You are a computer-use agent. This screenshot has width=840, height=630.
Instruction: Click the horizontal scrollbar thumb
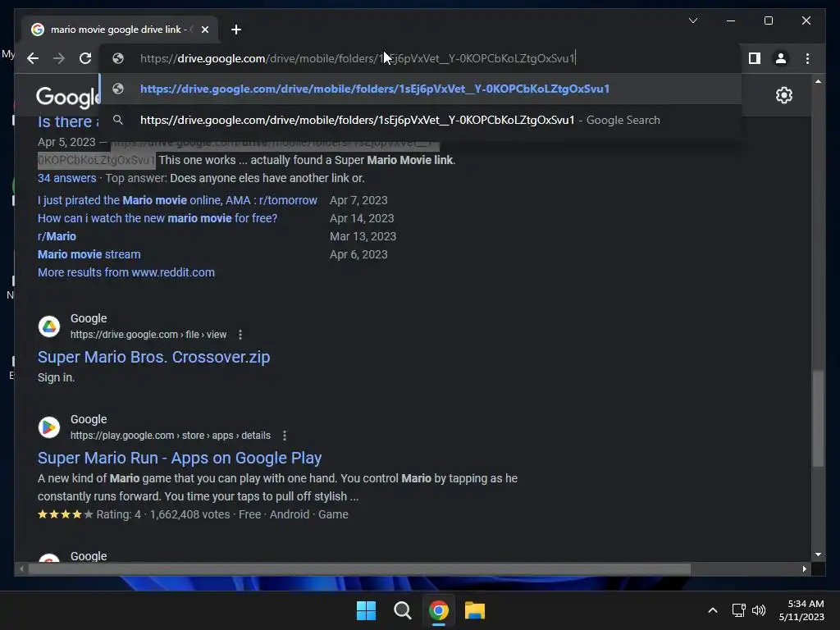pos(359,569)
